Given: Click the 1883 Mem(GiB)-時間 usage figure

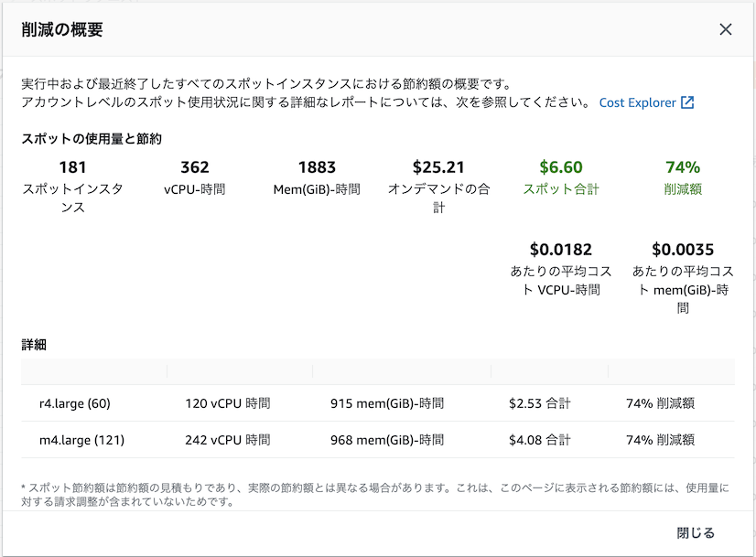Looking at the screenshot, I should click(x=317, y=167).
